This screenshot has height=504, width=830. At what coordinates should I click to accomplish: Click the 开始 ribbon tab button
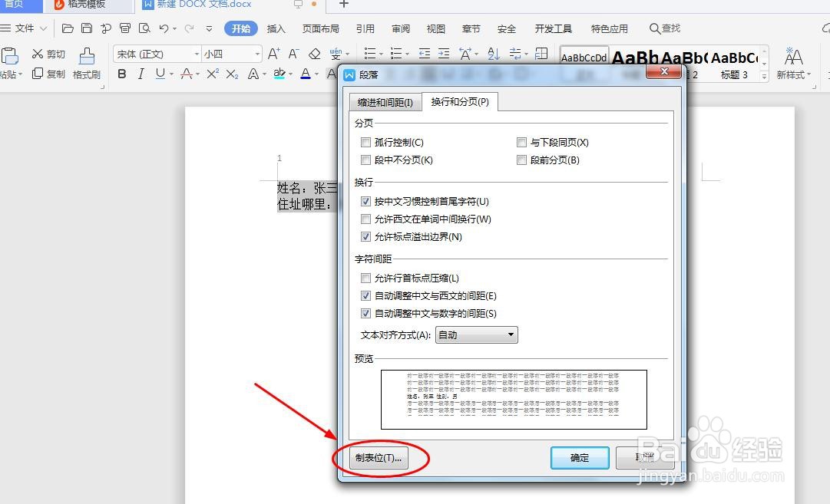point(241,28)
